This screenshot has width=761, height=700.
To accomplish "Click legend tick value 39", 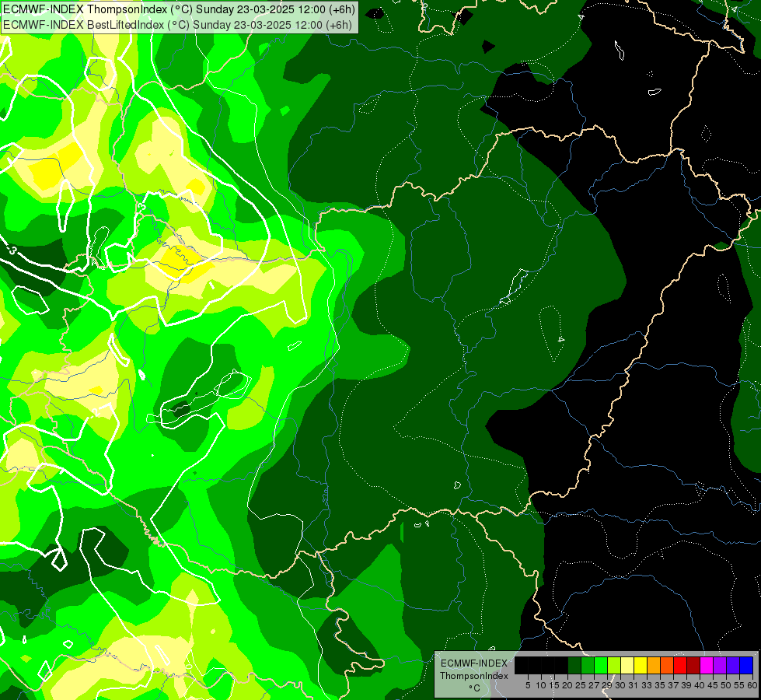I will point(686,685).
